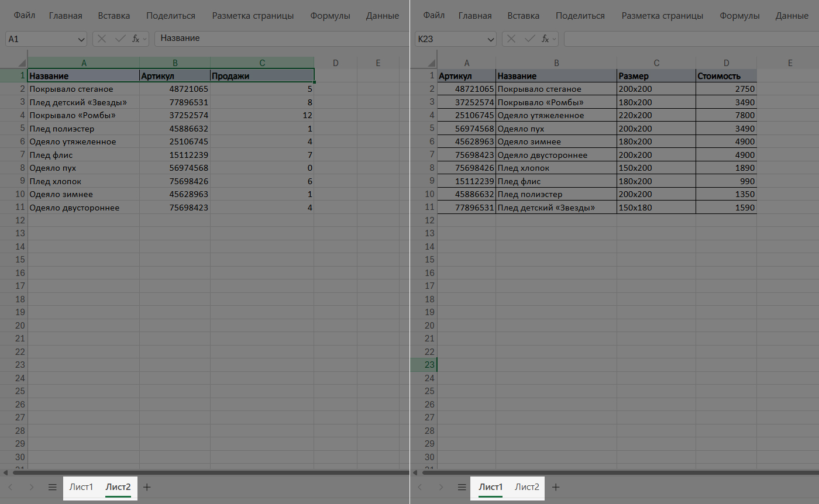Image resolution: width=819 pixels, height=504 pixels.
Task: Click the fx insert function icon beside A1
Action: point(135,39)
